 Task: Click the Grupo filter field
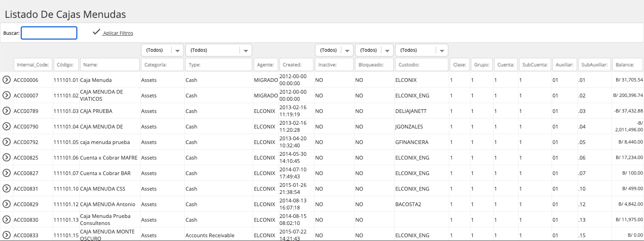481,64
